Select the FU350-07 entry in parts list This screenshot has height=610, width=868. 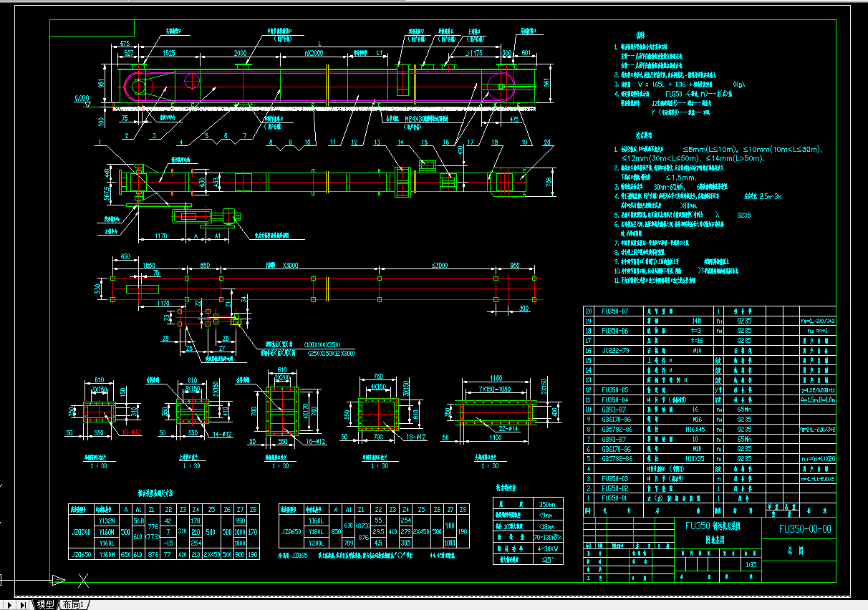coord(614,311)
